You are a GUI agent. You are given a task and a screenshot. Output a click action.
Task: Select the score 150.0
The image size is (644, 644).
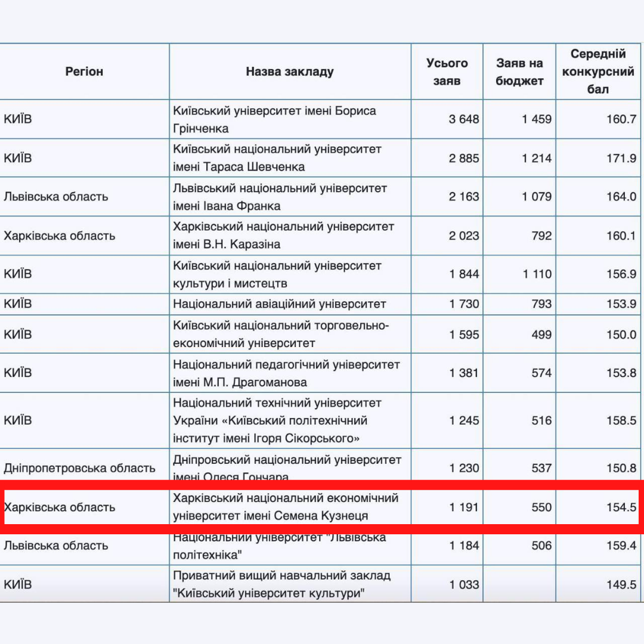(621, 335)
